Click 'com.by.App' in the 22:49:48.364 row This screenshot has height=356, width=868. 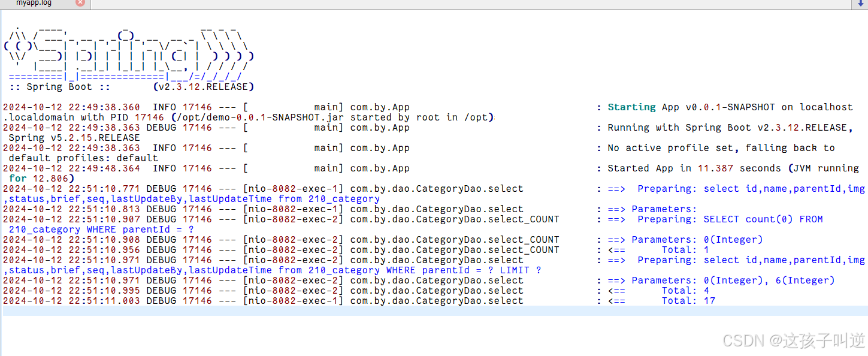click(380, 168)
